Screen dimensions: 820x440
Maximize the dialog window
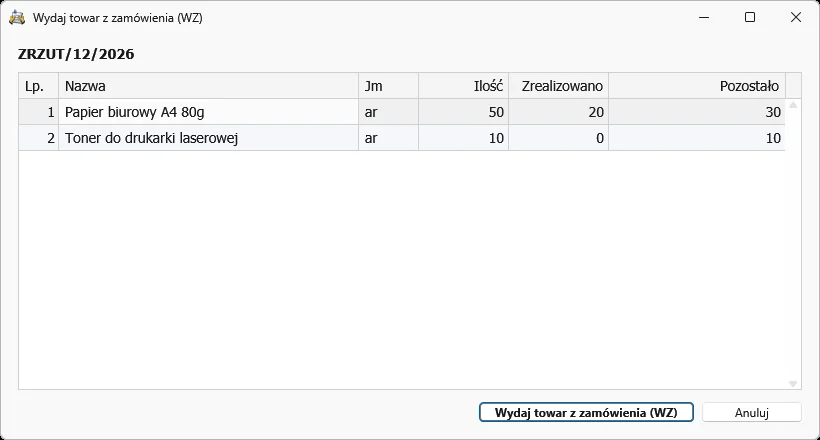pyautogui.click(x=750, y=17)
